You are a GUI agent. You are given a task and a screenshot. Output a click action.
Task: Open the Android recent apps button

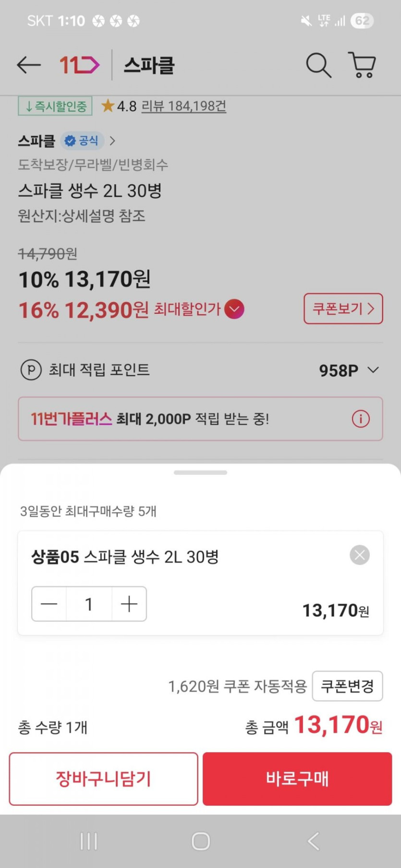(x=89, y=841)
